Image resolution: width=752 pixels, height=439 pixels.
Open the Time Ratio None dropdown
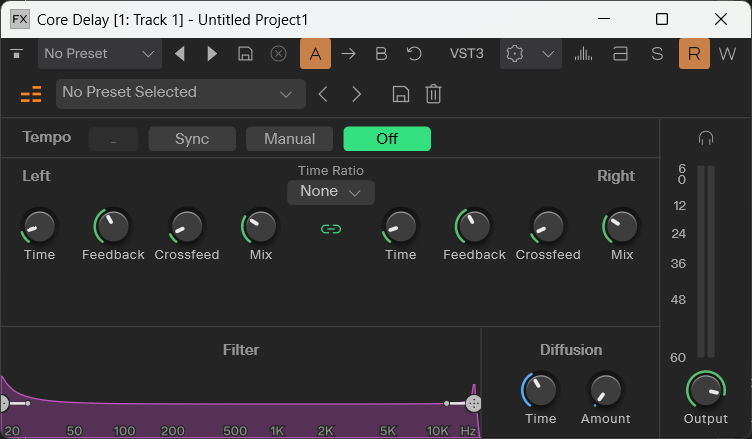[331, 192]
